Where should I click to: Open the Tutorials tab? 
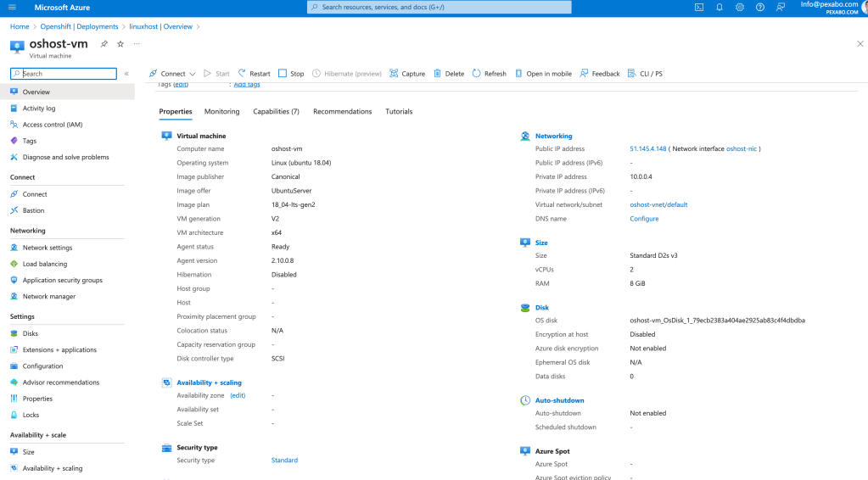coord(399,112)
